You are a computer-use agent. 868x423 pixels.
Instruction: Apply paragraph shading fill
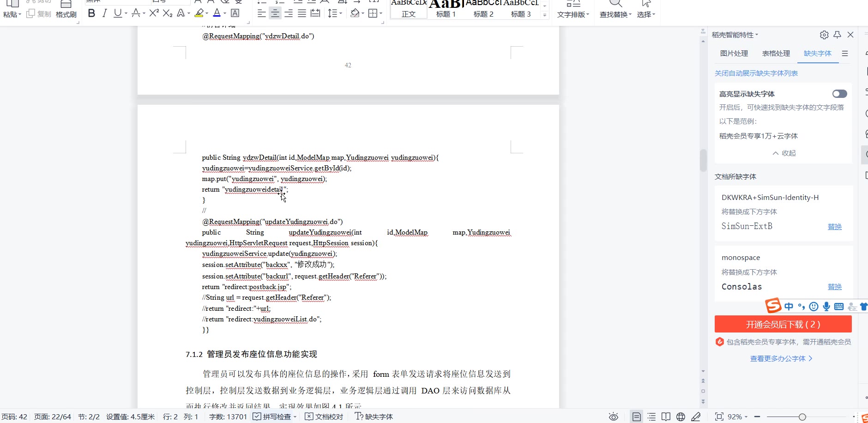(354, 13)
